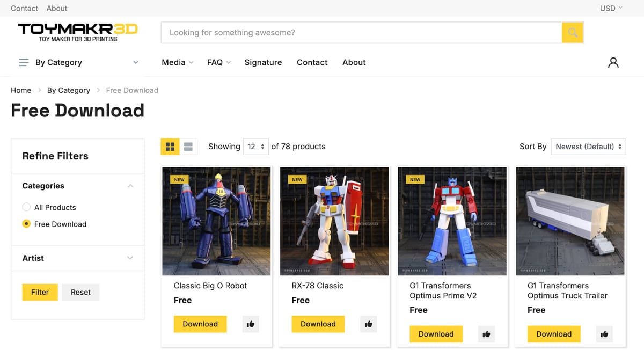Focus the search input field
644x350 pixels.
pos(362,33)
